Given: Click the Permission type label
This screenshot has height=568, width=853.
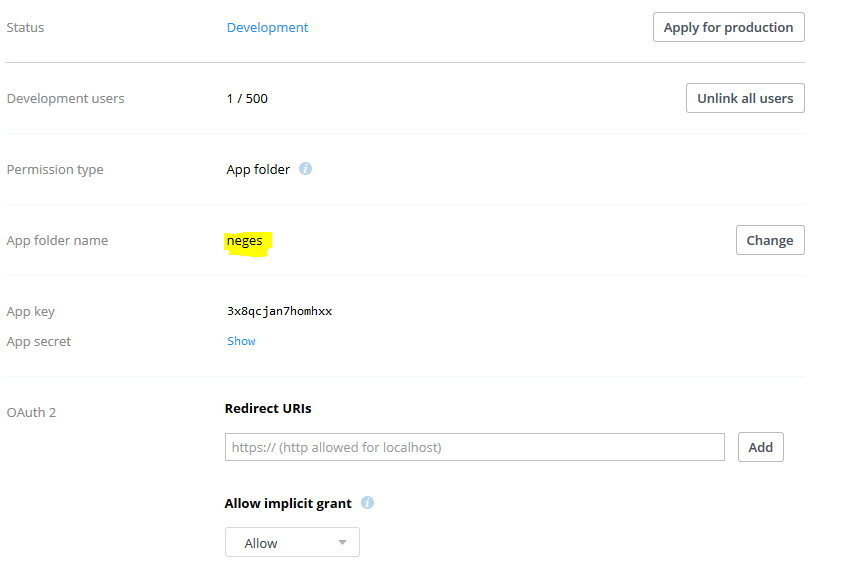Looking at the screenshot, I should (x=55, y=170).
